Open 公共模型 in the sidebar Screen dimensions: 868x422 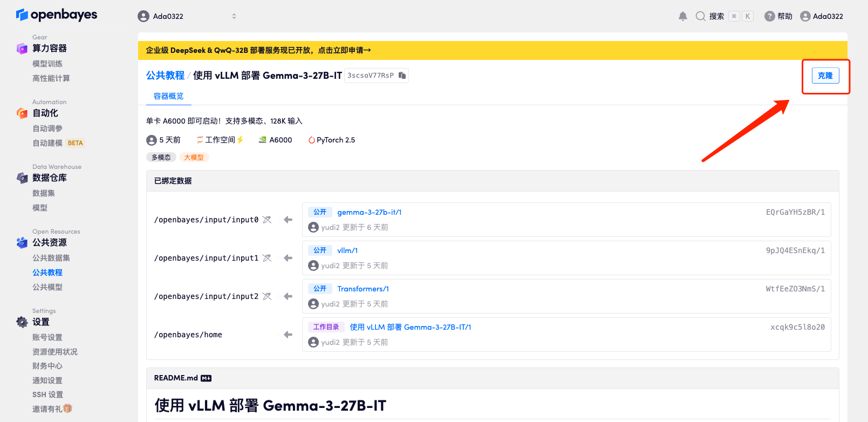47,287
